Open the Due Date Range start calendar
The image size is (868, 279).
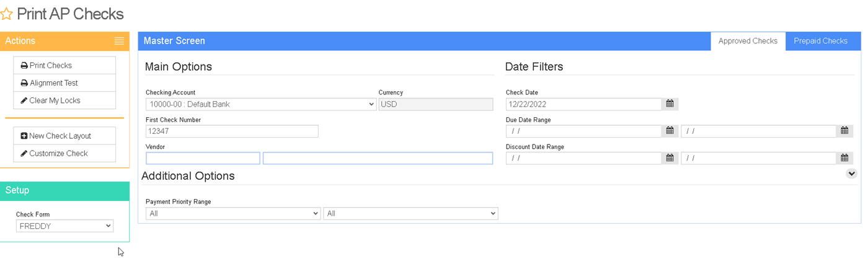(670, 131)
